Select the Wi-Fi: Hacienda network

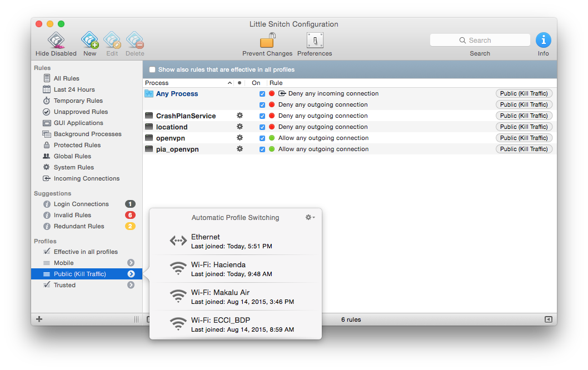(x=236, y=269)
